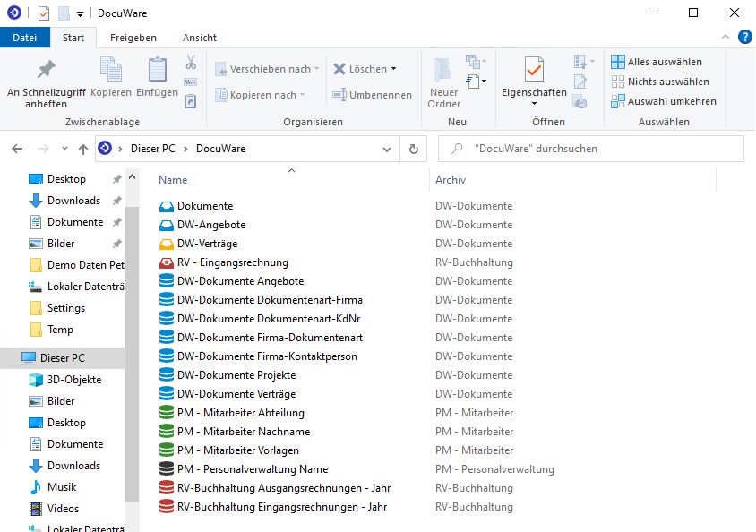
Task: Go up one folder level arrow
Action: coord(83,149)
